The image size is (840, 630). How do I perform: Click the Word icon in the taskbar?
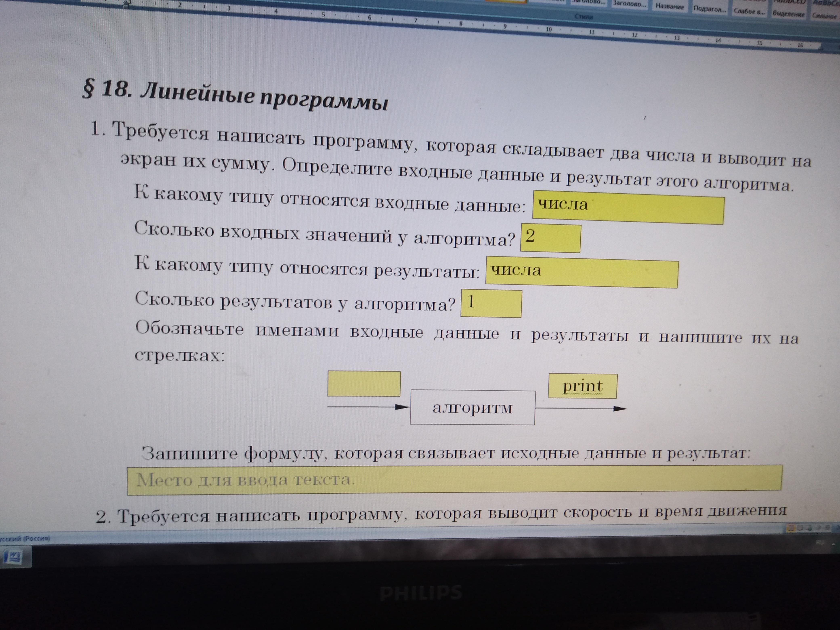tap(13, 557)
